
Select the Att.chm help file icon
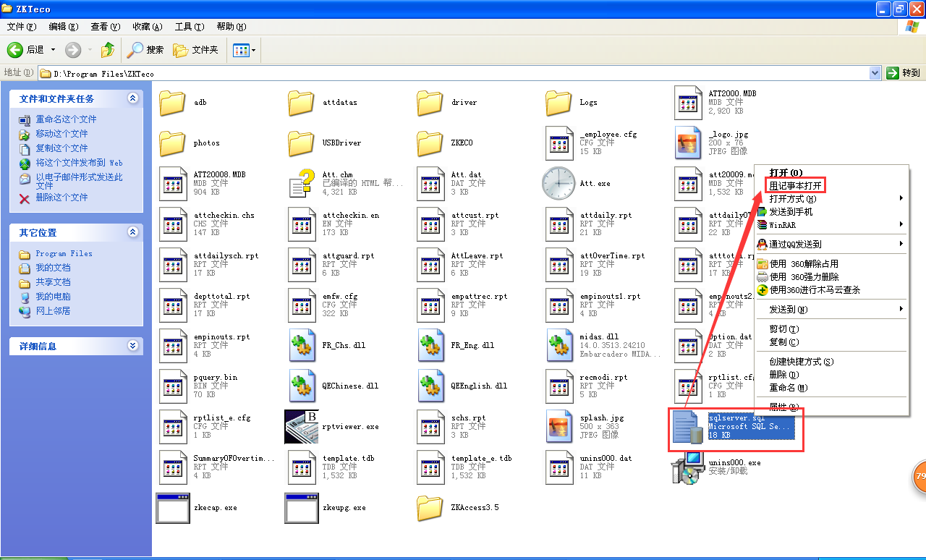[x=300, y=184]
